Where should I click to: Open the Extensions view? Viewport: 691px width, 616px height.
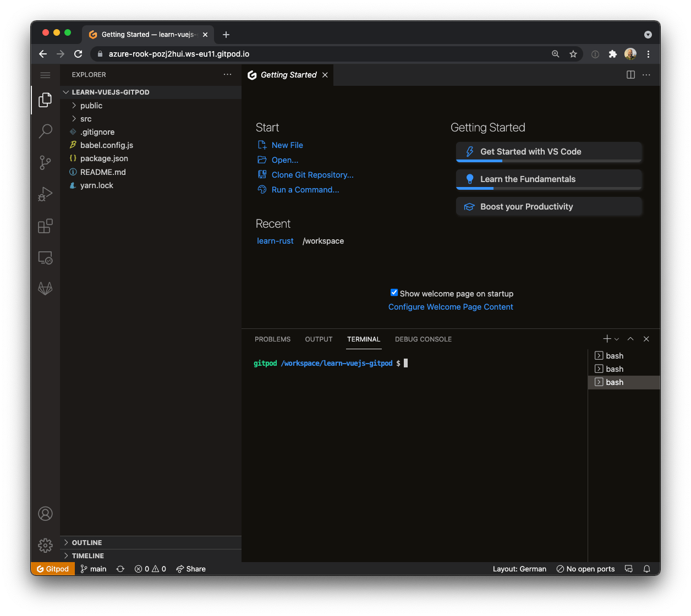point(45,226)
